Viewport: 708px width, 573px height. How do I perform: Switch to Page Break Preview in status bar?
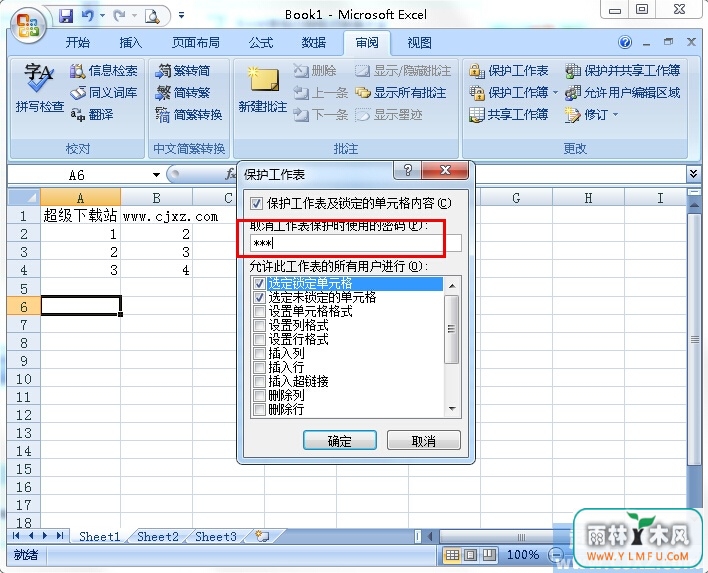(x=489, y=555)
